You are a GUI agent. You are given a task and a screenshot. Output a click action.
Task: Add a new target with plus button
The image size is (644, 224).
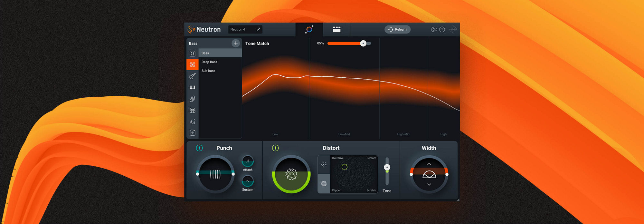[x=236, y=43]
